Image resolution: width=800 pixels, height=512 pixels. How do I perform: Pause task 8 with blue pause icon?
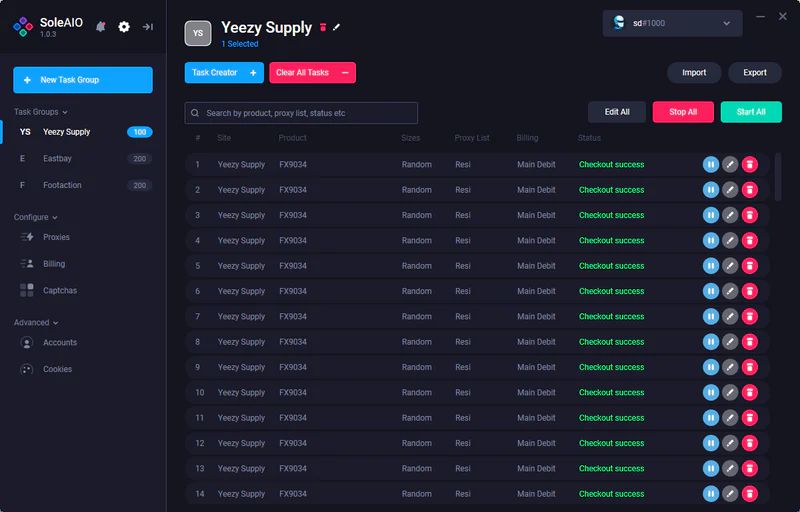pyautogui.click(x=711, y=342)
